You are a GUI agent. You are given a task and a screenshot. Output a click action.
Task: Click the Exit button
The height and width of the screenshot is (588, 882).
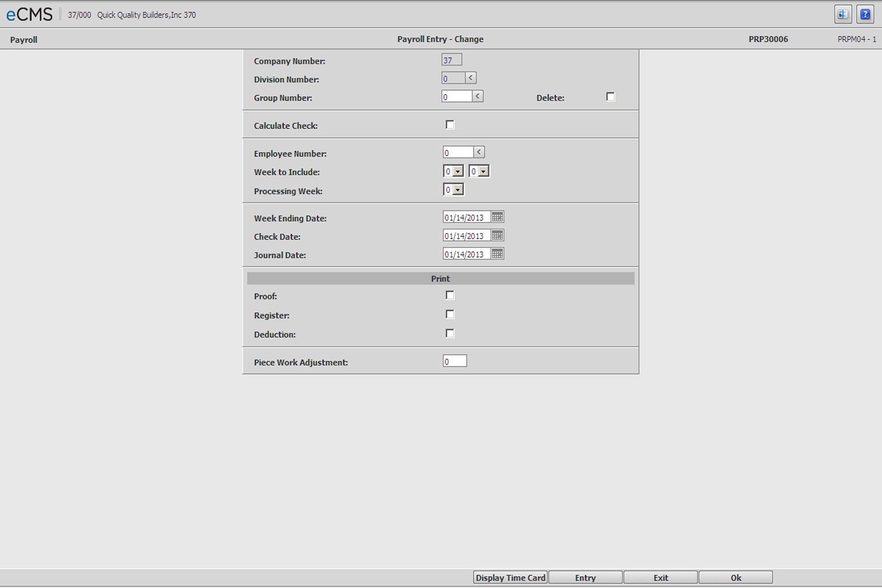[661, 578]
